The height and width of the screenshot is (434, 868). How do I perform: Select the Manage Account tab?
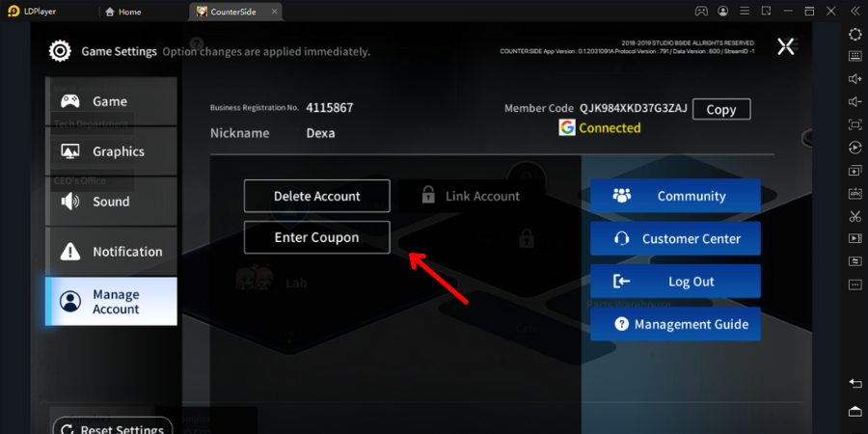111,302
